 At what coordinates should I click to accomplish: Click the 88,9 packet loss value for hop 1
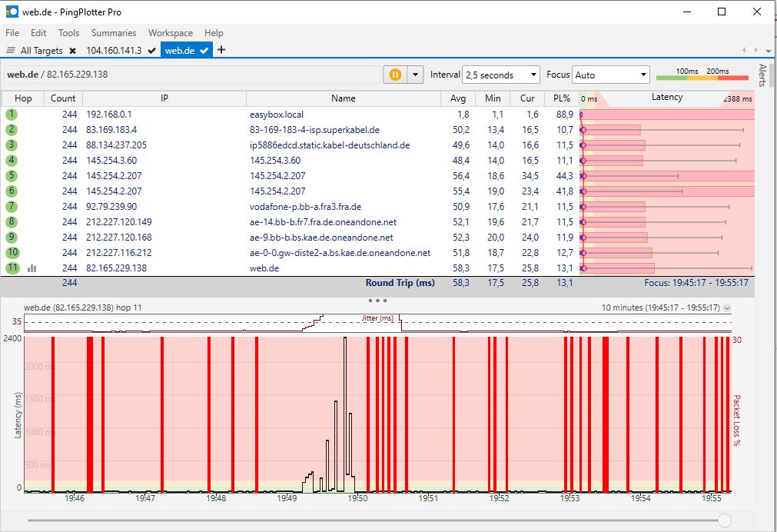tap(564, 115)
